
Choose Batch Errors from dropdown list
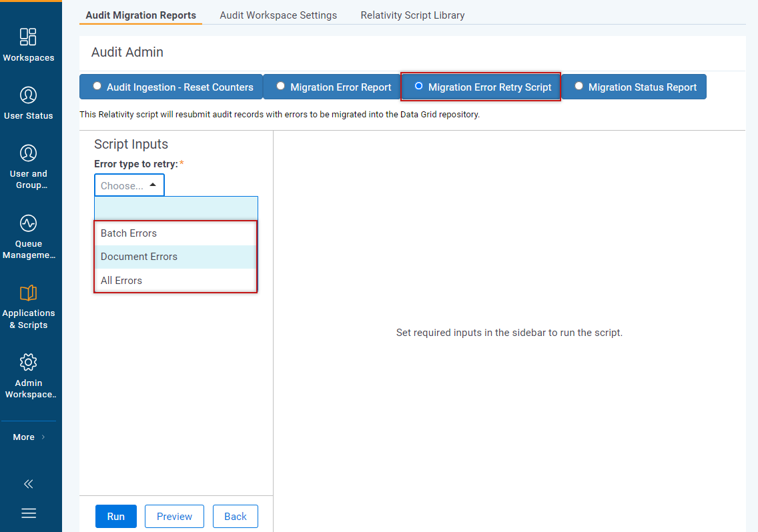(175, 233)
